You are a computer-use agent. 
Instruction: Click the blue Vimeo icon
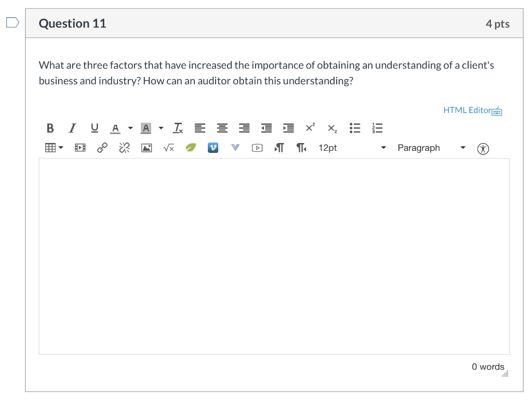[x=213, y=148]
